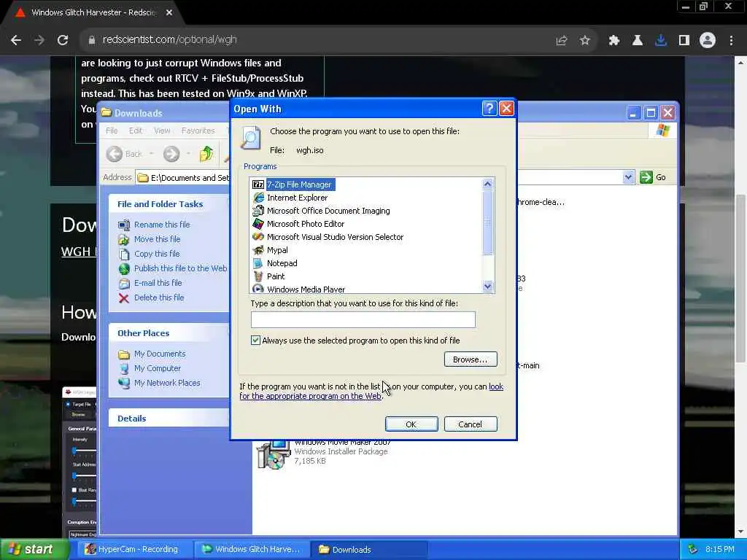Open Chrome downloads arrow icon
The height and width of the screenshot is (560, 747).
tap(661, 41)
